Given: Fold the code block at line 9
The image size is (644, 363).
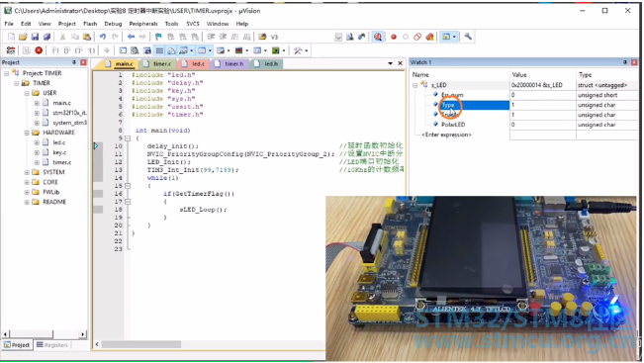Looking at the screenshot, I should 128,138.
